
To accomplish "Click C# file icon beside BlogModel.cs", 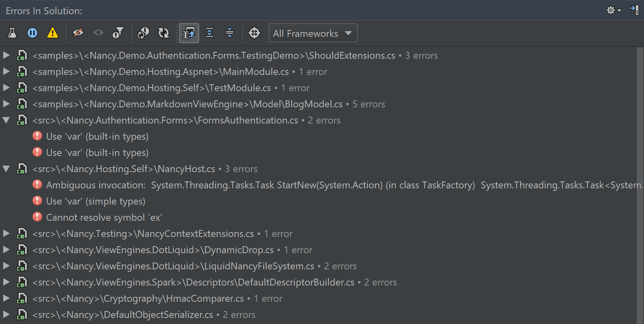I will point(21,104).
